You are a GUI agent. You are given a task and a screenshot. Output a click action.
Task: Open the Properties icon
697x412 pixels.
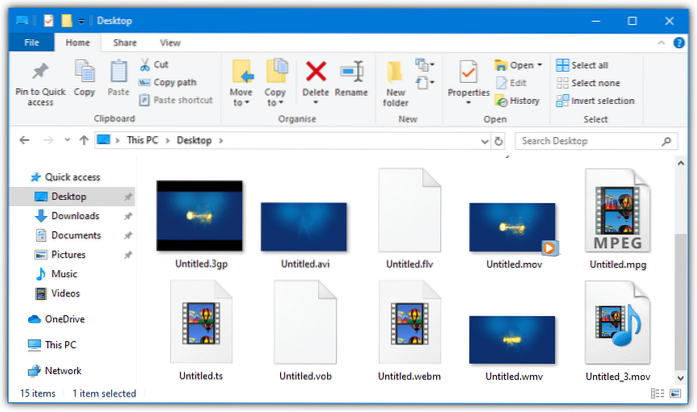click(x=468, y=72)
